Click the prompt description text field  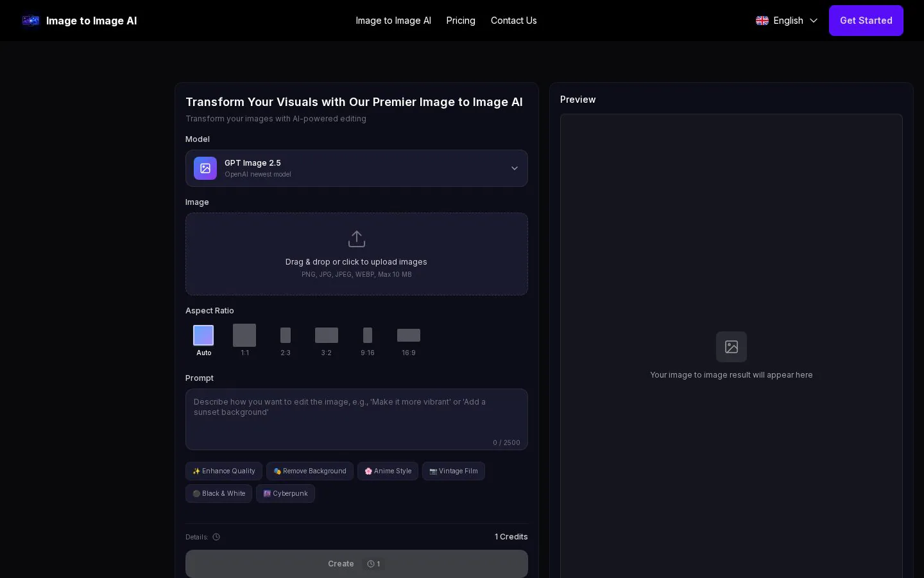point(357,419)
